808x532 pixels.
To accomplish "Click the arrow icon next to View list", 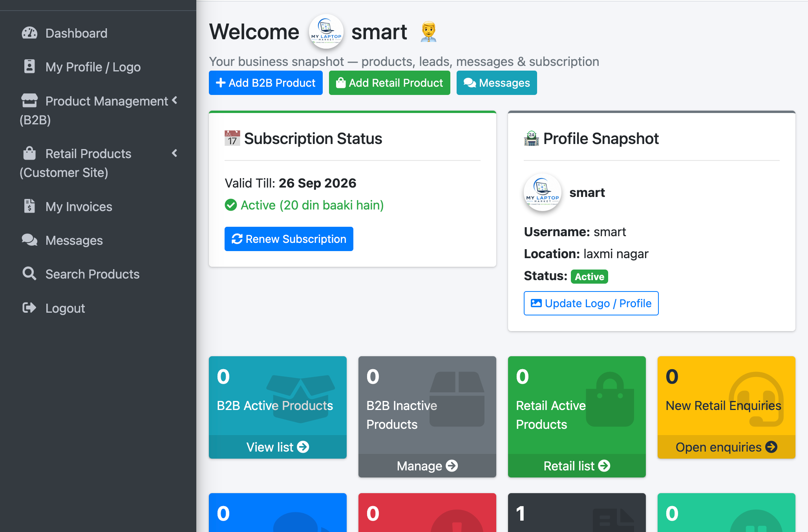I will pos(303,447).
